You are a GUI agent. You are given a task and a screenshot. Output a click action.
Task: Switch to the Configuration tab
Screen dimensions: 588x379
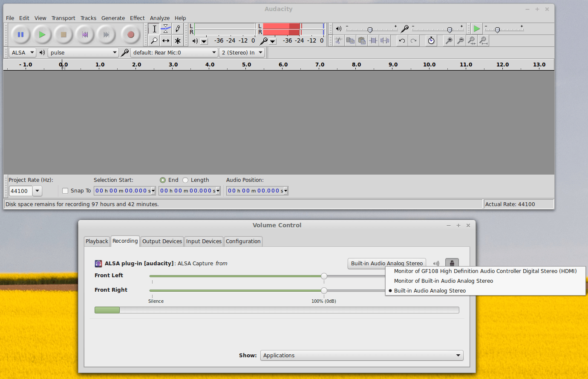click(243, 241)
